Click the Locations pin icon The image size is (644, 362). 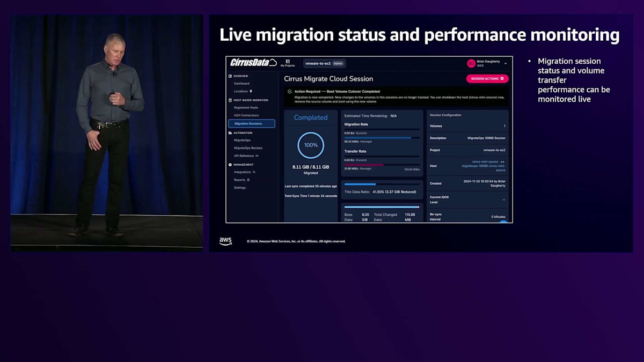click(x=251, y=91)
